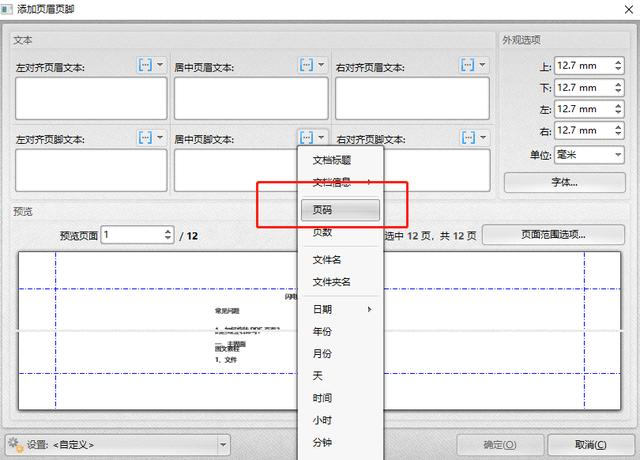The image size is (640, 460).
Task: Click the 预览页面 page number stepper
Action: point(168,234)
